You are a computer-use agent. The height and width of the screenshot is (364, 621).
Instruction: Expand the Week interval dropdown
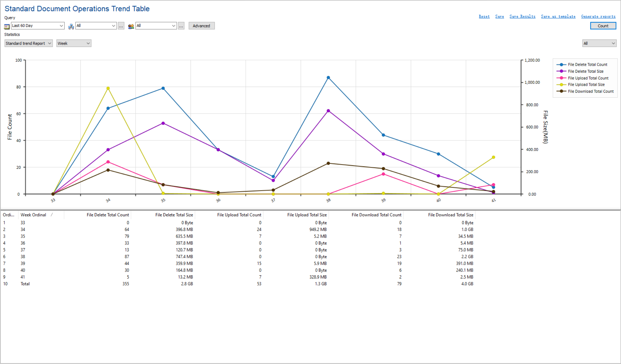[74, 43]
